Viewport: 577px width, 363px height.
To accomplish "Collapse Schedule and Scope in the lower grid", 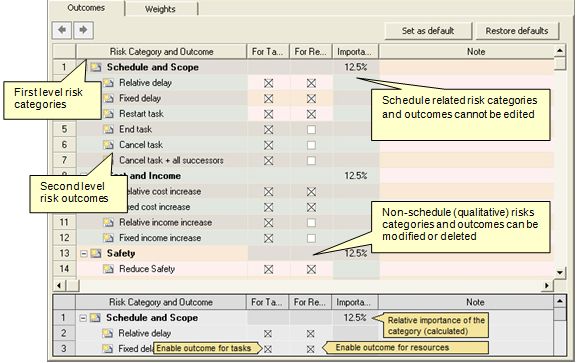I will click(83, 318).
